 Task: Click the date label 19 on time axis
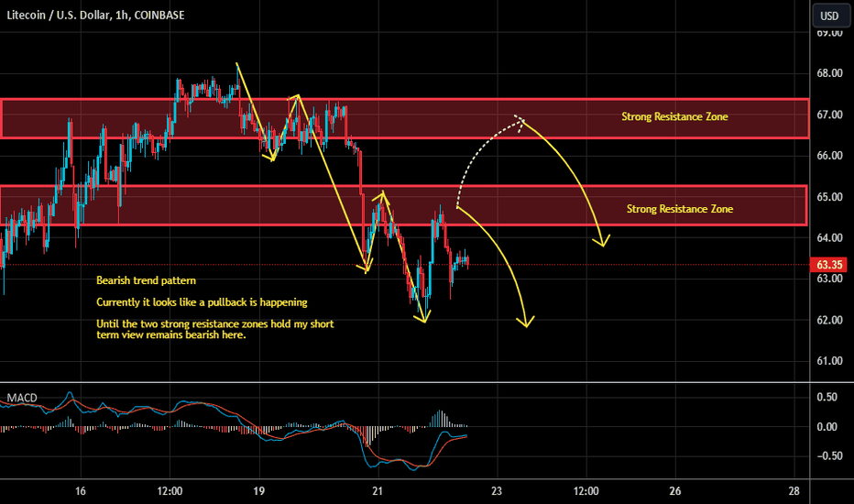click(258, 491)
